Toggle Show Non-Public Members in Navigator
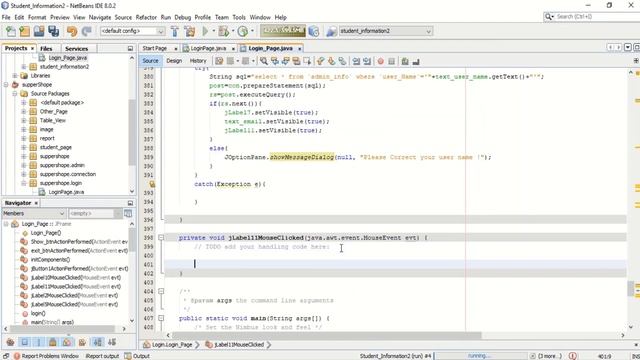The image size is (640, 360). click(53, 342)
